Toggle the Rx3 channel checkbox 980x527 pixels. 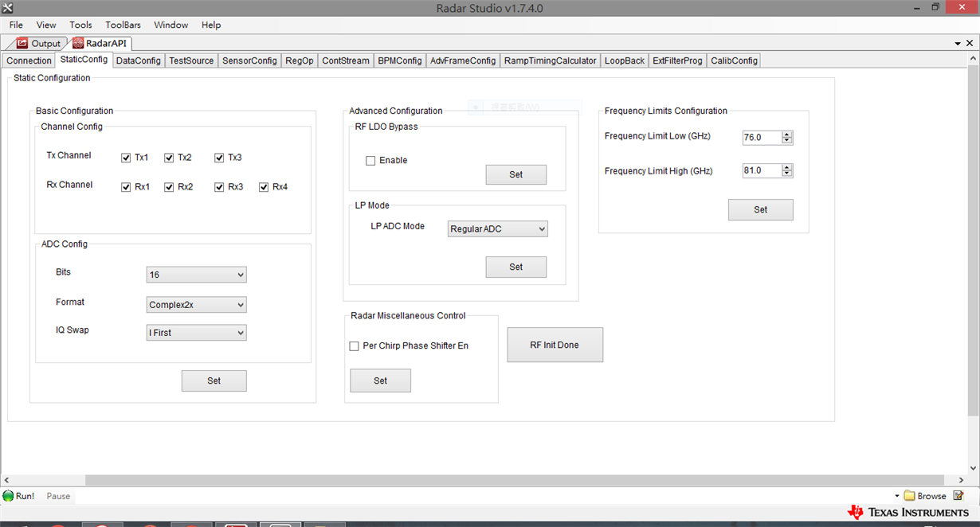point(219,187)
